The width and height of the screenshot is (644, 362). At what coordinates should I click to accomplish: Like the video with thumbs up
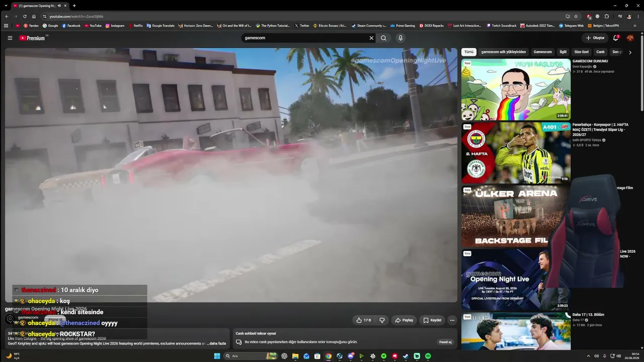click(364, 320)
